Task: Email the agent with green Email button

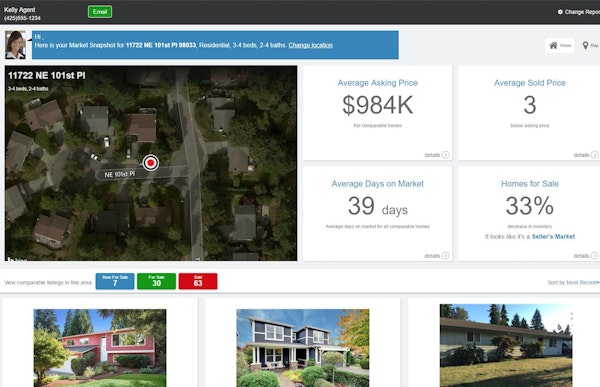Action: coord(100,12)
